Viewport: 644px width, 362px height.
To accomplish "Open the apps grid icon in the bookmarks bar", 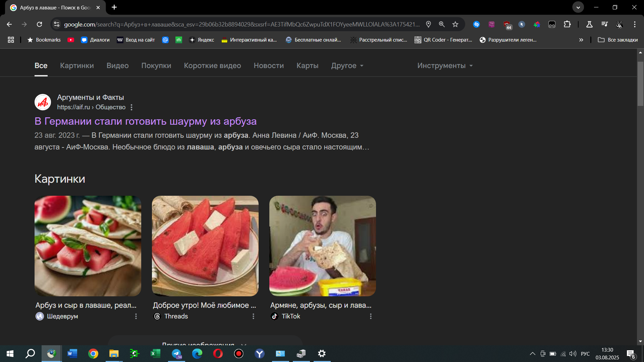I will coord(11,40).
